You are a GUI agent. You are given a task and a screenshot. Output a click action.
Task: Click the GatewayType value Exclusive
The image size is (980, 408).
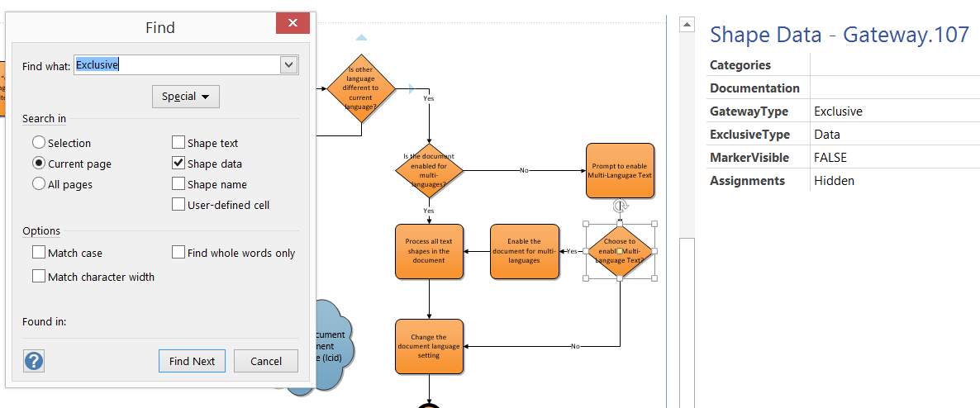point(838,111)
